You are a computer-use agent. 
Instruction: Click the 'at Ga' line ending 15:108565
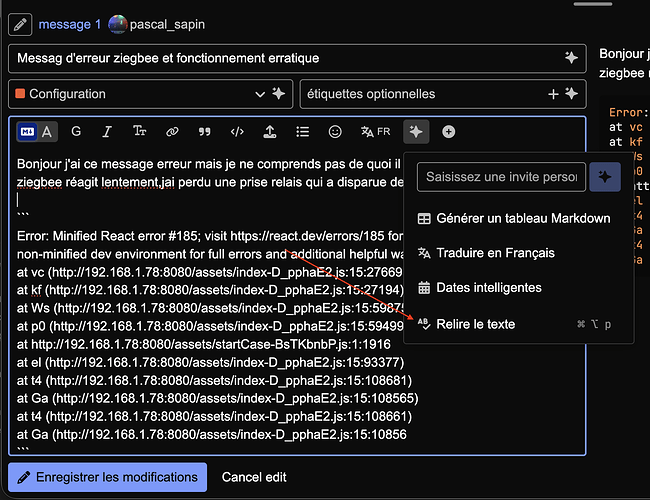(218, 399)
